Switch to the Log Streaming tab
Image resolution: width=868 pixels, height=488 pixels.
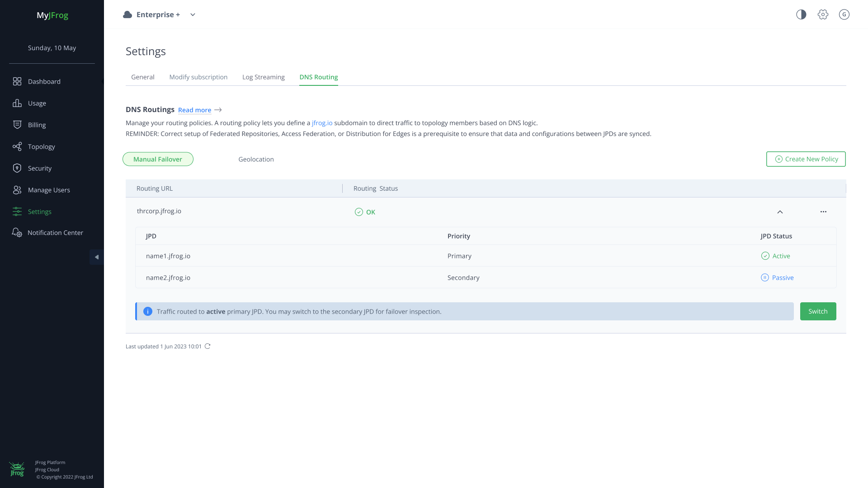pyautogui.click(x=263, y=77)
